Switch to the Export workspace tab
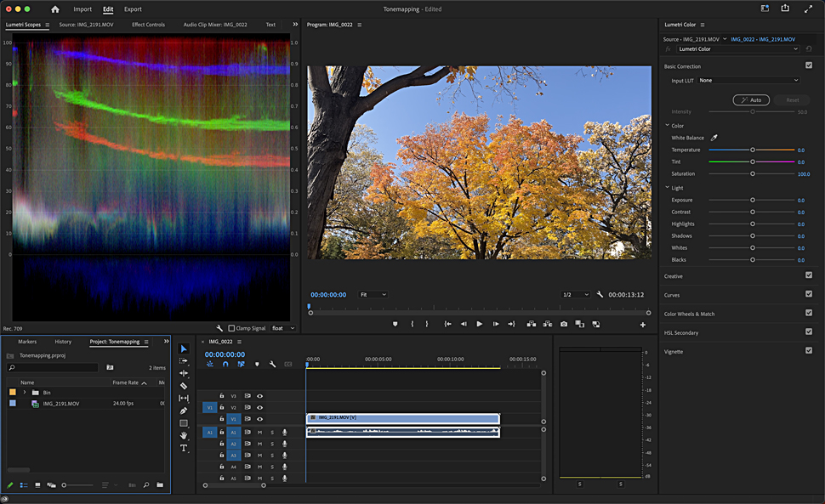Image resolution: width=825 pixels, height=504 pixels. [x=133, y=9]
